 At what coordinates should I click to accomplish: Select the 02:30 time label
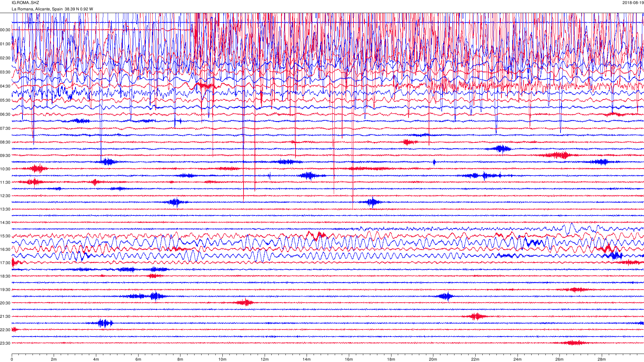click(x=5, y=58)
